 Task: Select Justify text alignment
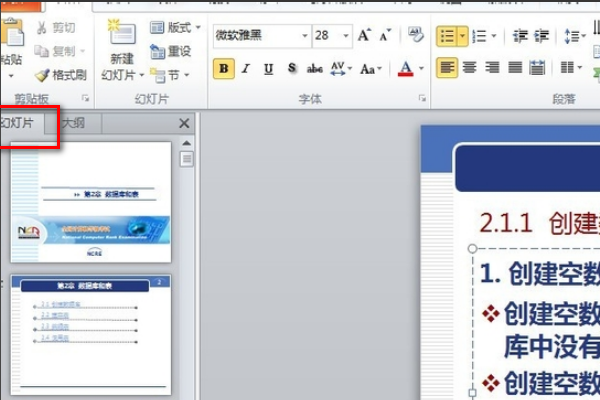(515, 68)
